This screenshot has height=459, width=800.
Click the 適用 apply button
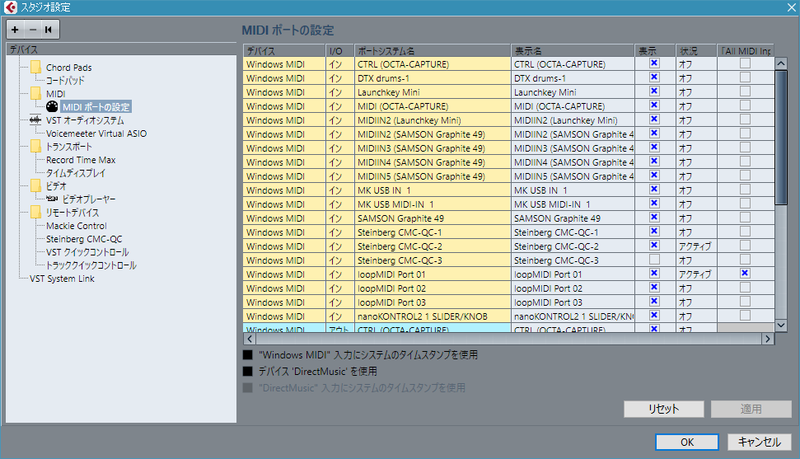pyautogui.click(x=751, y=409)
